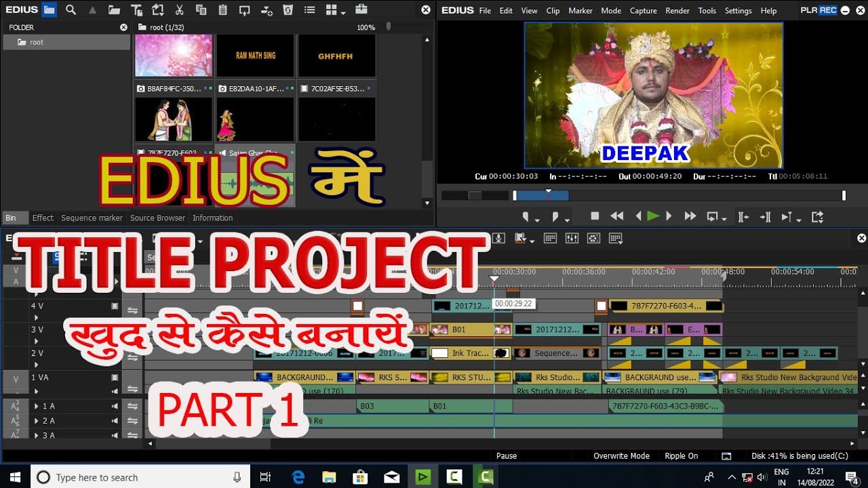Image resolution: width=868 pixels, height=488 pixels.
Task: Click the Toggle Bin Window icon
Action: pyautogui.click(x=550, y=238)
